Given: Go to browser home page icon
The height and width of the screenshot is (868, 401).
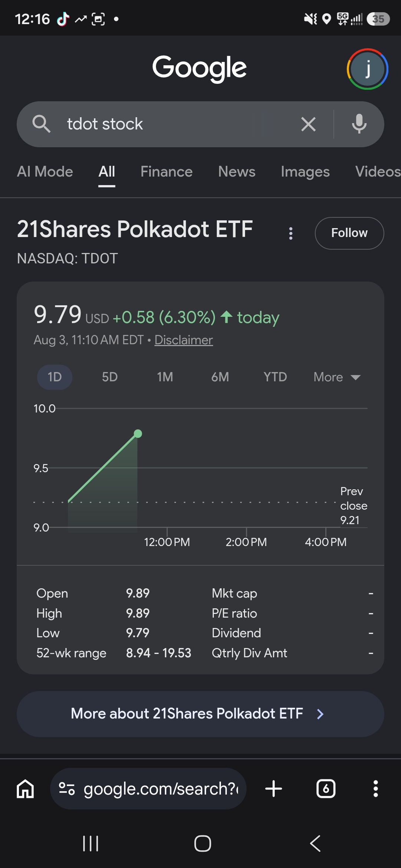Looking at the screenshot, I should coord(25,789).
